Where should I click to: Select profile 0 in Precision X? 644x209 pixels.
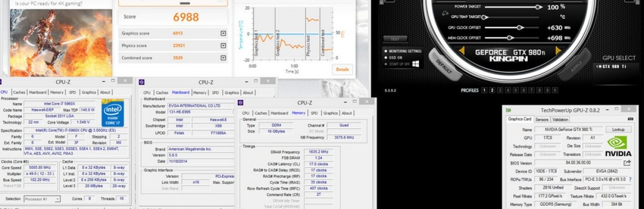[x=556, y=90]
